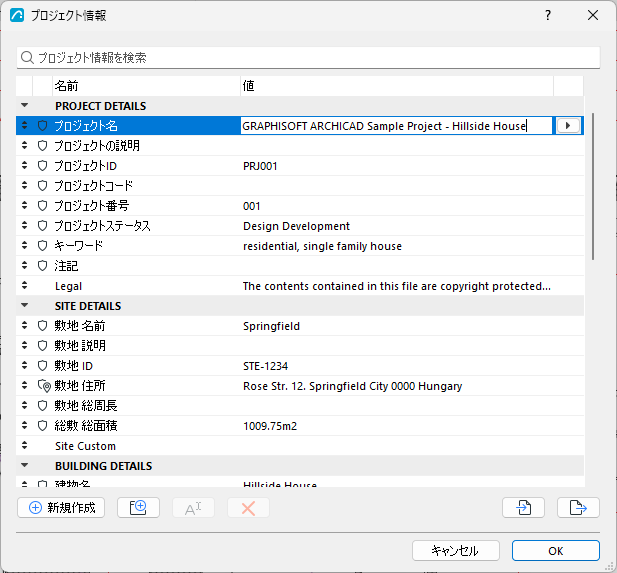
Task: Open arrow menu beside project name field
Action: click(x=568, y=126)
